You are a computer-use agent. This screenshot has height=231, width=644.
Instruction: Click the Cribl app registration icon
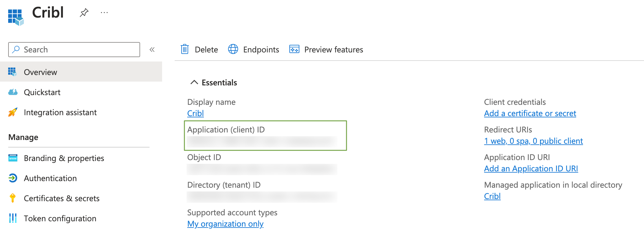[16, 17]
